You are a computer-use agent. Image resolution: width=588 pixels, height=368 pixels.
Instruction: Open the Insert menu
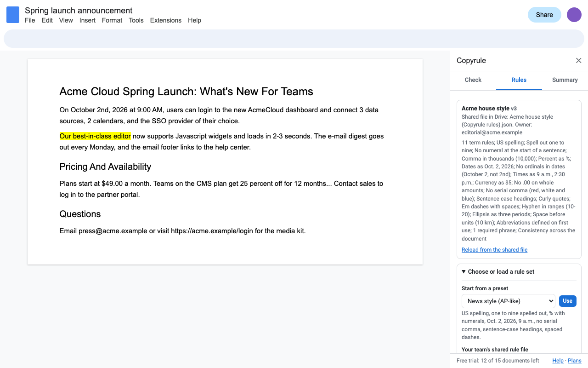point(87,20)
